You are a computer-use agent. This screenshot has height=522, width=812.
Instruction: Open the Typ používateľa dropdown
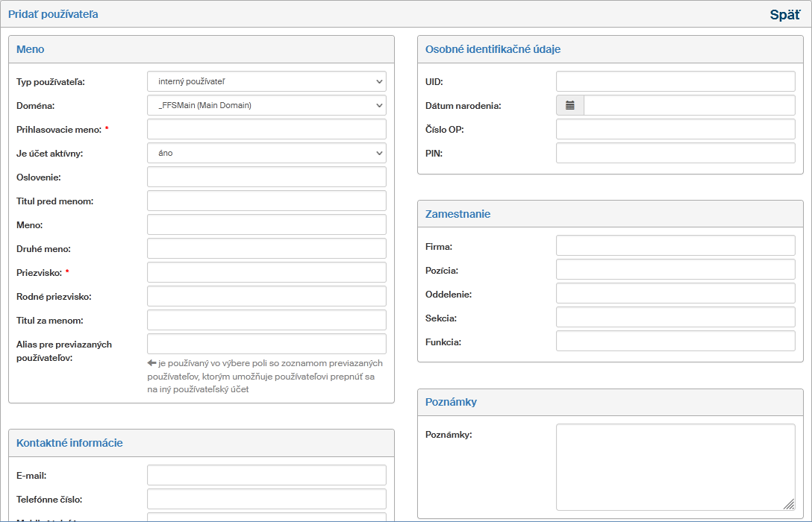point(266,81)
